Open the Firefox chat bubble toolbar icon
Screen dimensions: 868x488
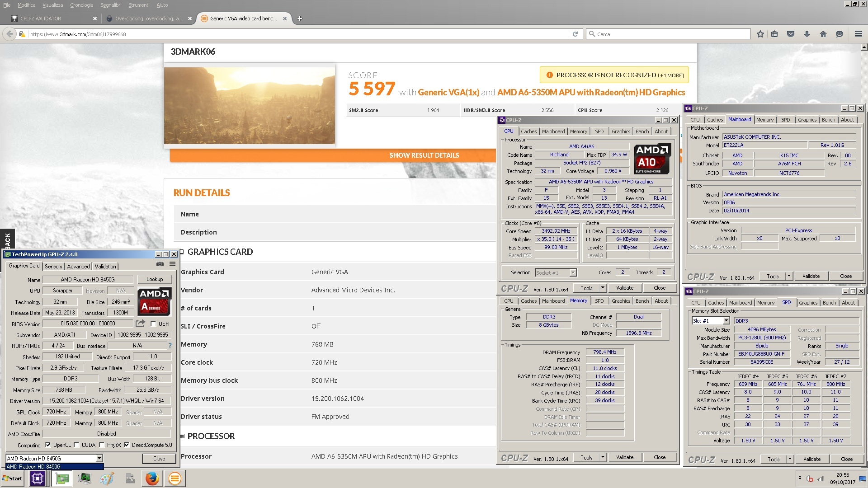840,34
